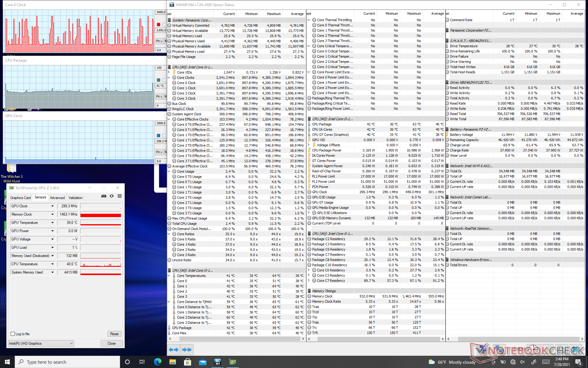Screen dimensions: 588x368
Task: Open Microsoft Store from the taskbar
Action: (x=188, y=362)
